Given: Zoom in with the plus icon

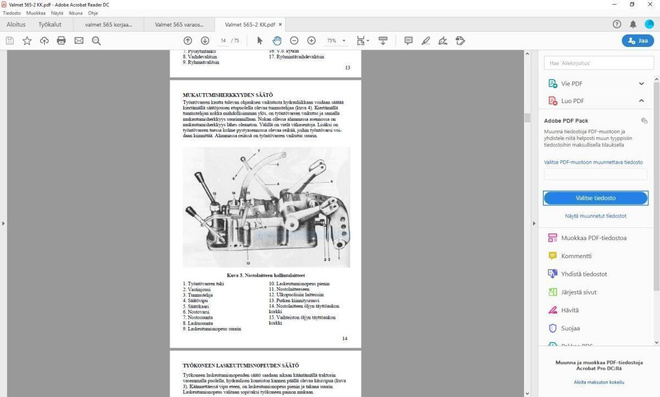Looking at the screenshot, I should pos(311,41).
